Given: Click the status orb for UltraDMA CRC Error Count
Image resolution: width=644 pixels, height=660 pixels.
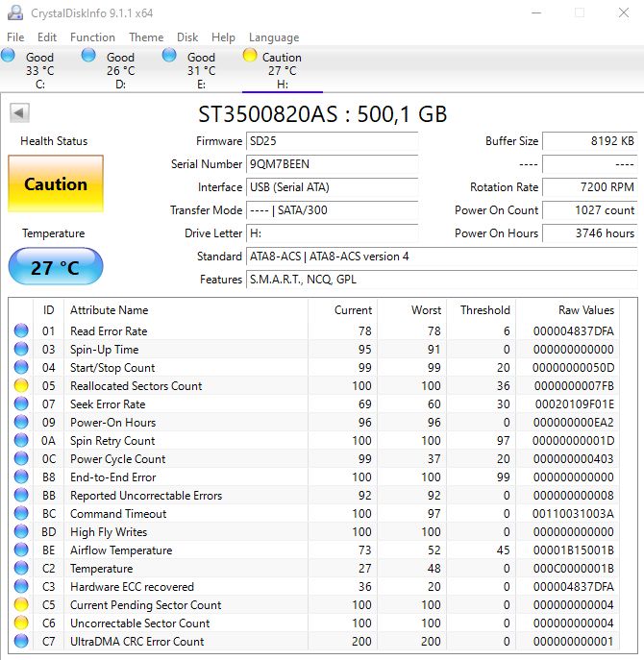Looking at the screenshot, I should (x=21, y=642).
